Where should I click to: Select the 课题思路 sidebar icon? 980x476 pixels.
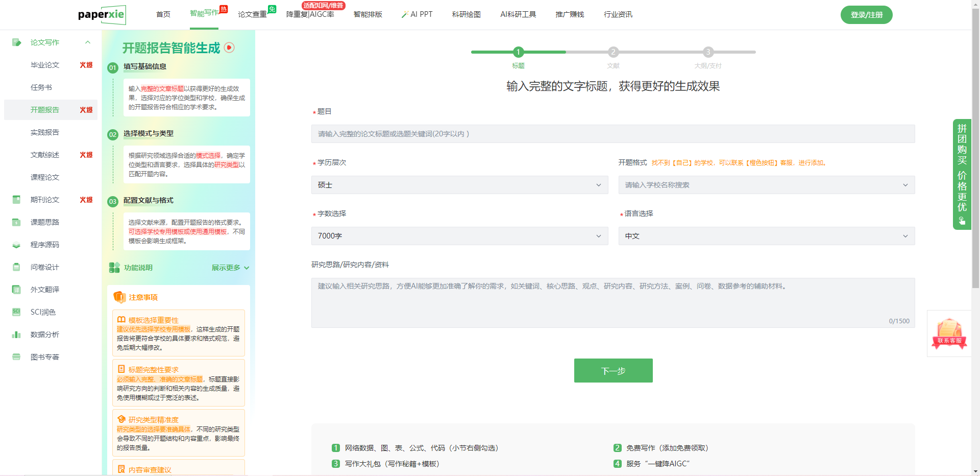[x=16, y=222]
